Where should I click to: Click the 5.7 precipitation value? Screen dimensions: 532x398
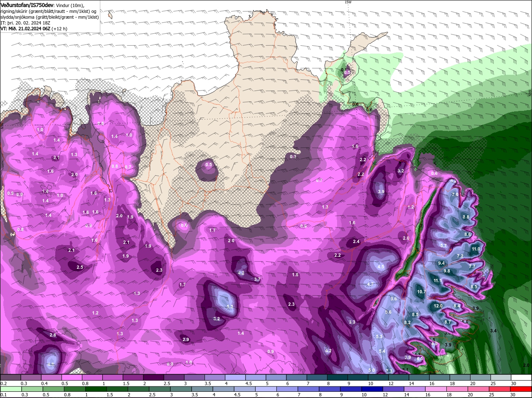[443, 246]
